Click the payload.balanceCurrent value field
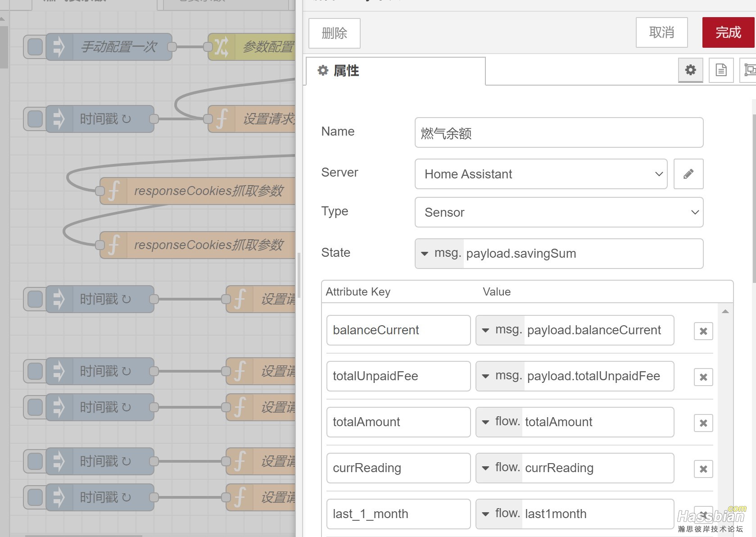Image resolution: width=756 pixels, height=537 pixels. [x=599, y=330]
